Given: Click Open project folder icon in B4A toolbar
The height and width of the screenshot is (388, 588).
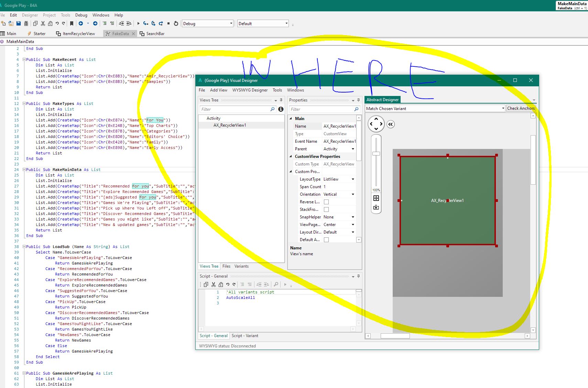Looking at the screenshot, I should tap(11, 23).
